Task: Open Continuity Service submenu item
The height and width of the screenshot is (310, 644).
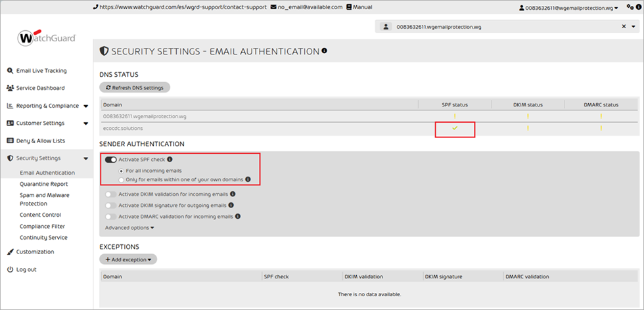Action: (43, 237)
